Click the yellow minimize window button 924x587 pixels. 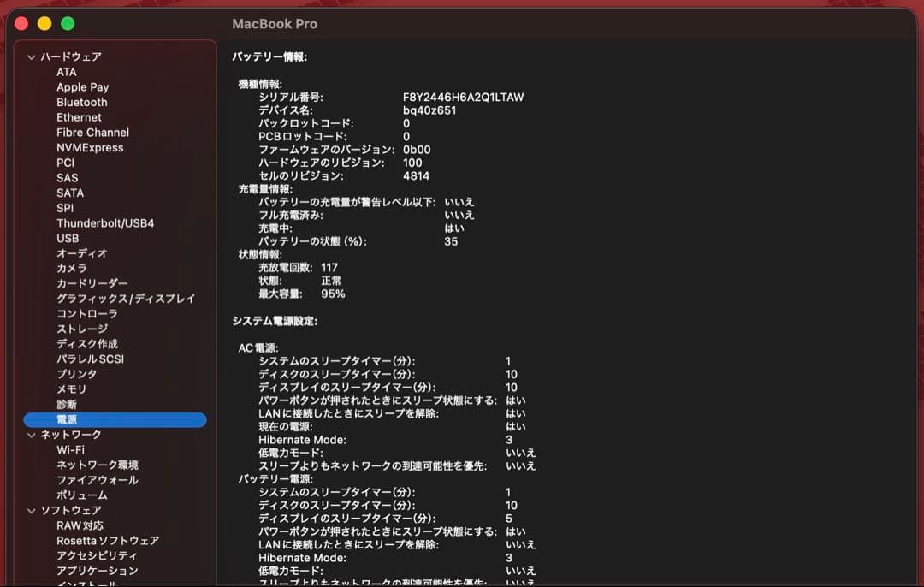point(44,24)
